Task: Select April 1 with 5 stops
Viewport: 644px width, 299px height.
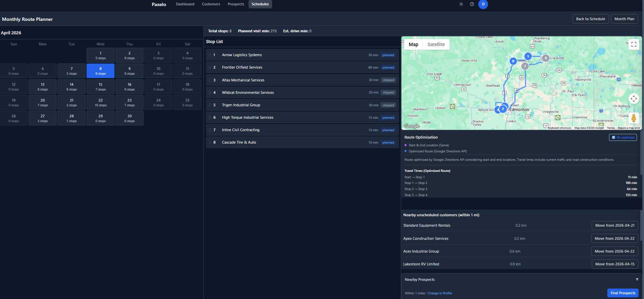Action: tap(100, 55)
